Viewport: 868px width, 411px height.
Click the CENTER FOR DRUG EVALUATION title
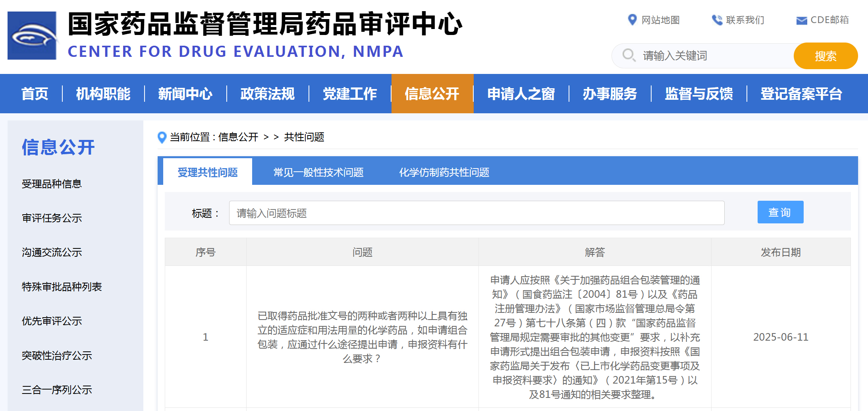[235, 52]
